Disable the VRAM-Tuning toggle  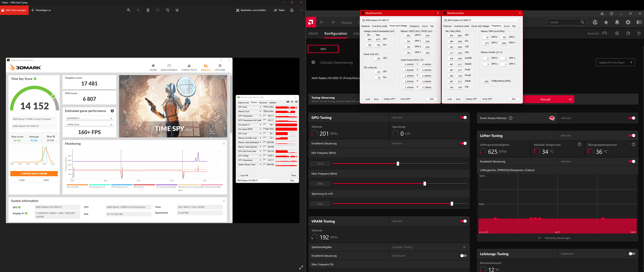463,221
